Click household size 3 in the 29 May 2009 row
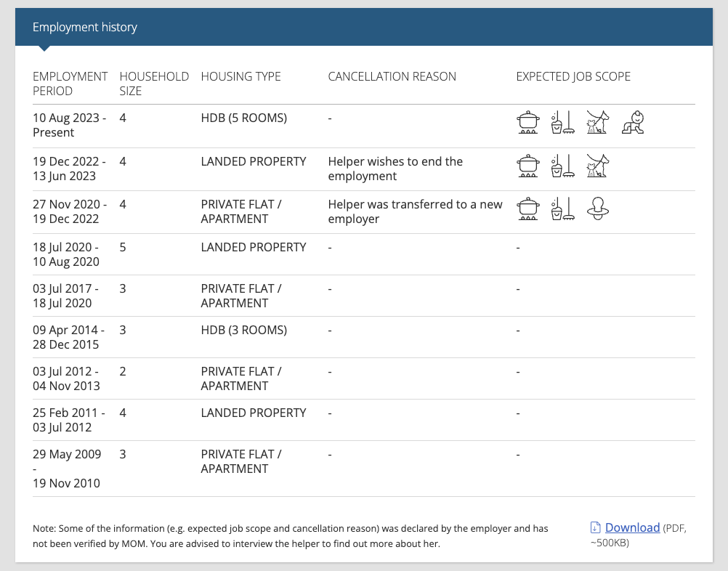This screenshot has width=728, height=571. [123, 454]
